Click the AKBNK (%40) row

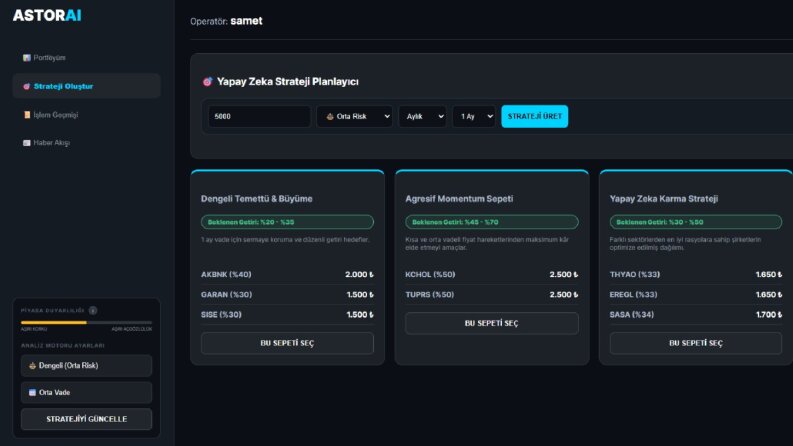tap(287, 275)
